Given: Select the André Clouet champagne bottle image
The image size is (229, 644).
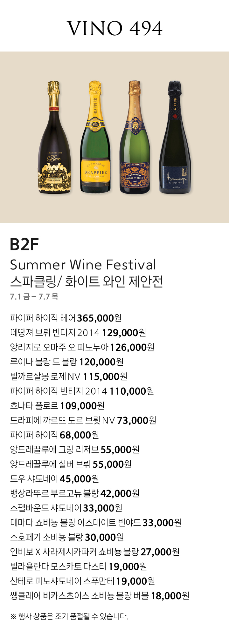Looking at the screenshot, I should coord(135,137).
